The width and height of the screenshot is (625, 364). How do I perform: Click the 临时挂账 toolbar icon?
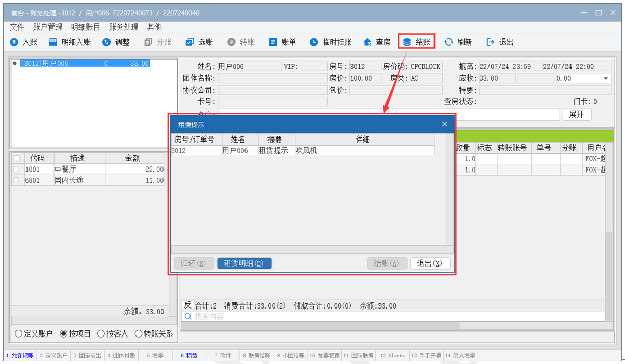click(314, 42)
